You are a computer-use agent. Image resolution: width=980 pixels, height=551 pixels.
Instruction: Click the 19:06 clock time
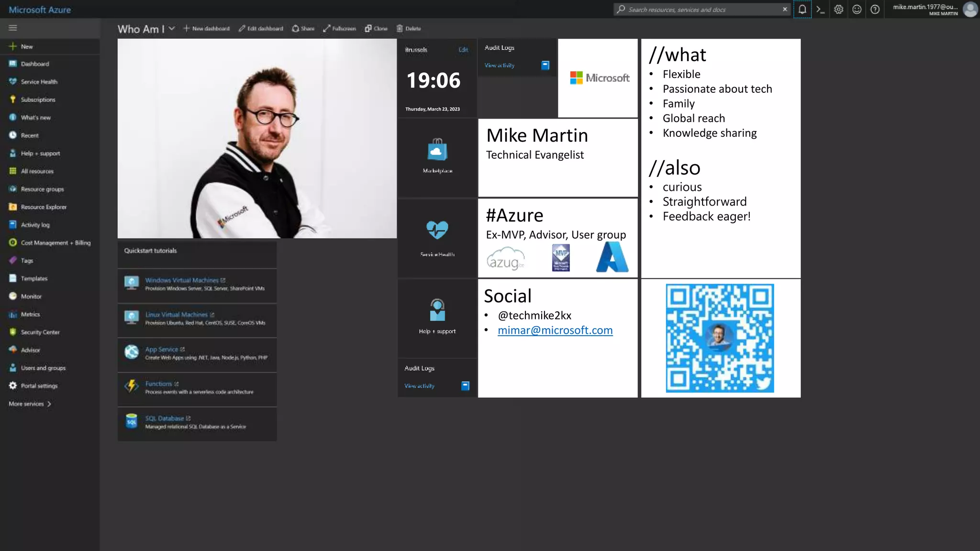[434, 80]
